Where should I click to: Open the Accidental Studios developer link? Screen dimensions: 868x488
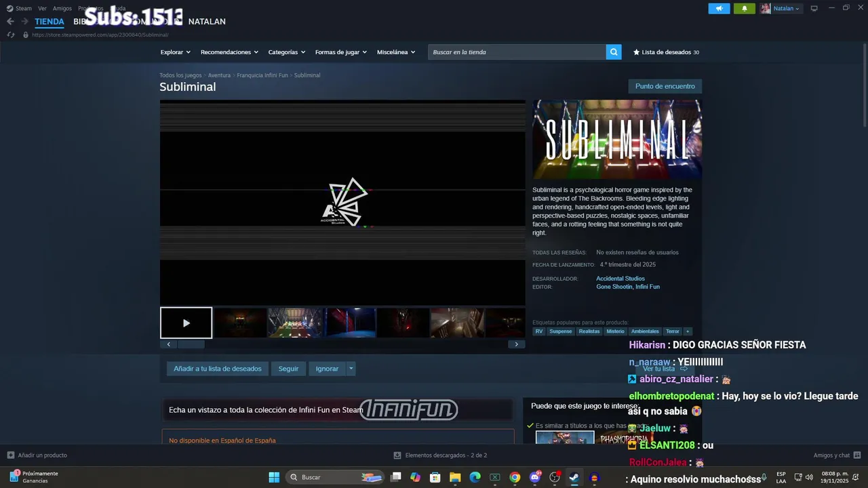[620, 279]
